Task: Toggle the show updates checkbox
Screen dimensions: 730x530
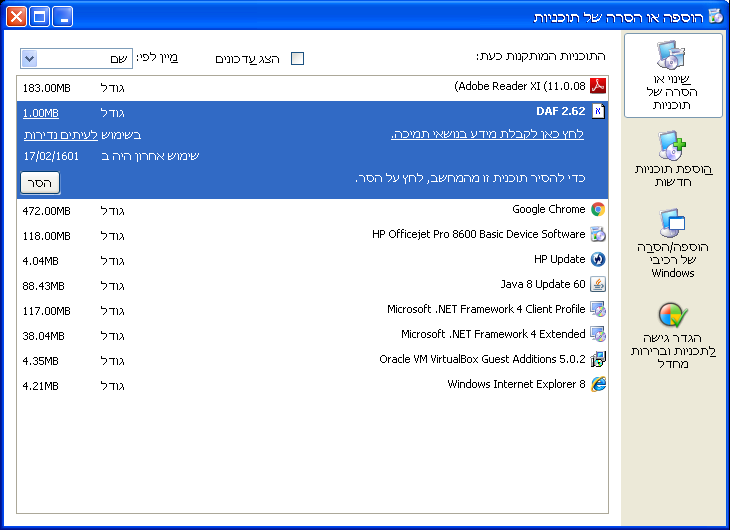Action: coord(297,59)
